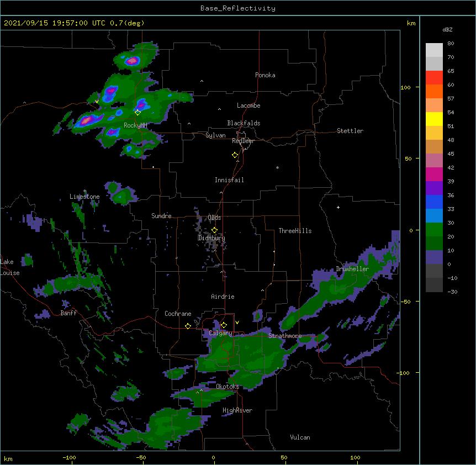
Task: Click the Olds city label
Action: [214, 218]
